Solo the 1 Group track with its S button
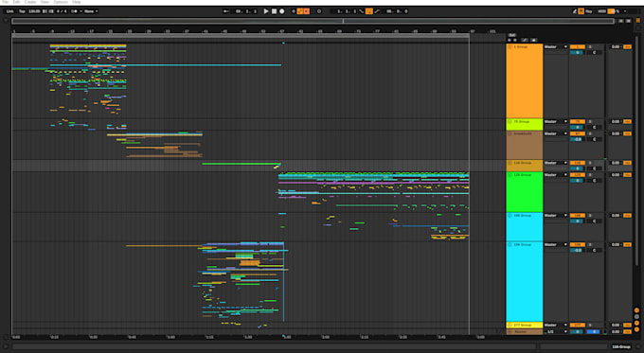The width and height of the screenshot is (644, 353). pyautogui.click(x=590, y=46)
